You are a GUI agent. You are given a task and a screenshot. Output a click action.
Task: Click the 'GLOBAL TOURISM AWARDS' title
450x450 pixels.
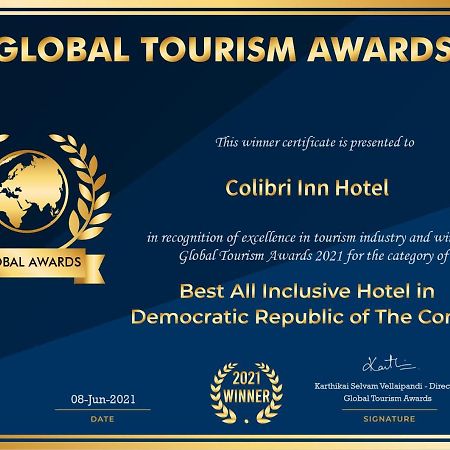[x=225, y=49]
